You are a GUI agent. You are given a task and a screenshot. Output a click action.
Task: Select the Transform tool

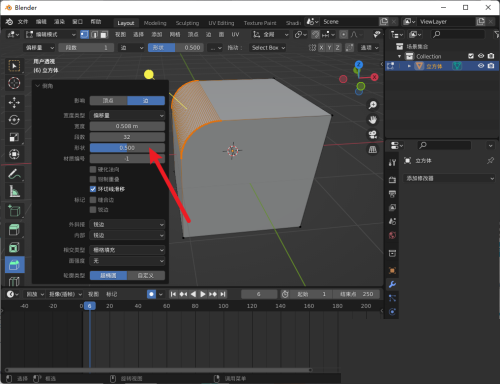[x=14, y=154]
